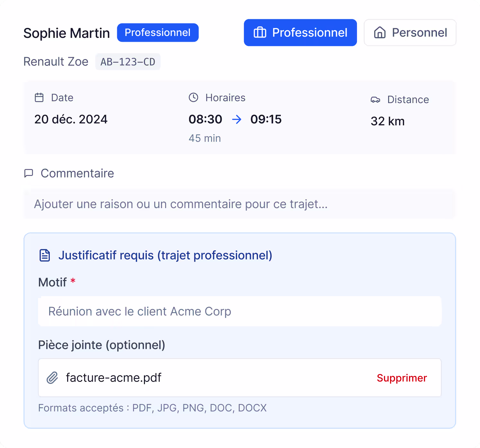The width and height of the screenshot is (480, 448).
Task: Click the Motif field label
Action: click(52, 282)
